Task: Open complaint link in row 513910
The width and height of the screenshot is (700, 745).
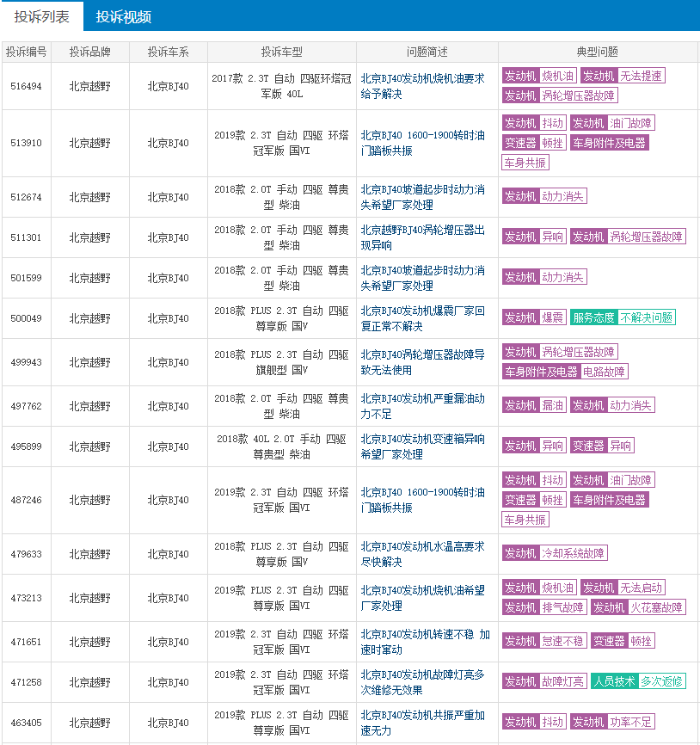Action: 422,143
